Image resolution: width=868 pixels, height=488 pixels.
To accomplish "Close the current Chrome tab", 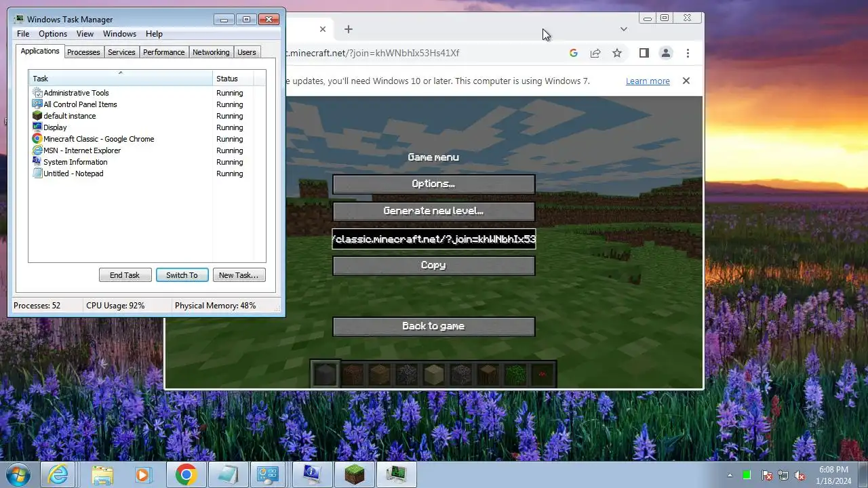I will point(323,29).
